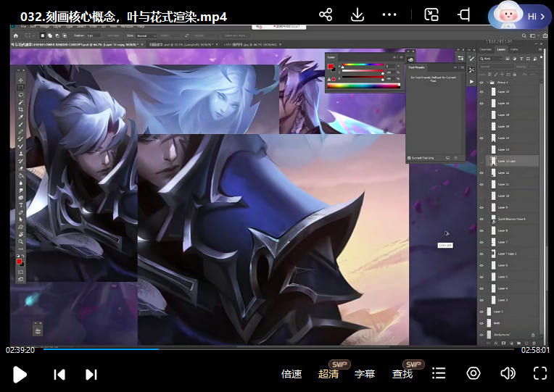Switch to the Paths tab
Viewport: 554px width, 392px height.
pos(514,49)
